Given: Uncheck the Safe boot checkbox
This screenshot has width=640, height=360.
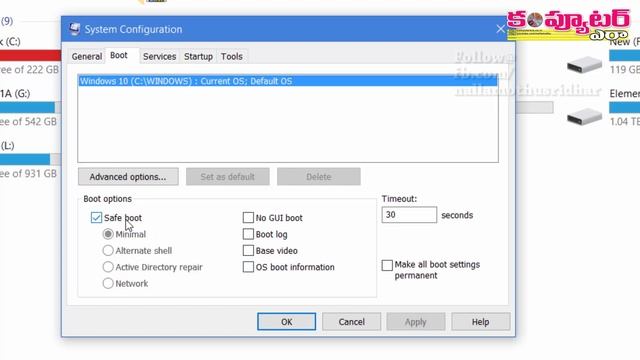Looking at the screenshot, I should click(x=96, y=218).
